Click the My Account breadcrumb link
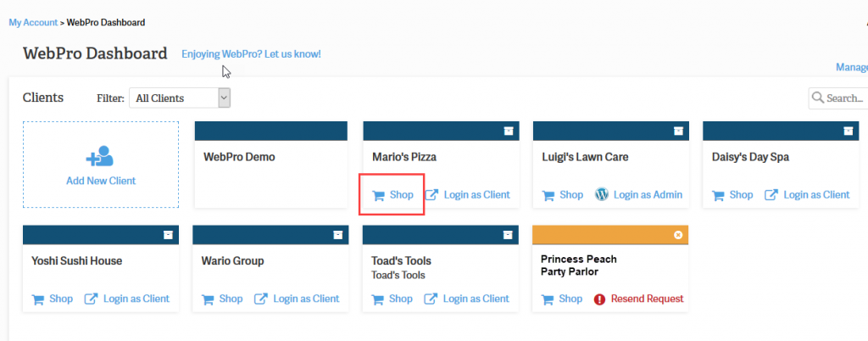The height and width of the screenshot is (341, 868). pos(33,22)
